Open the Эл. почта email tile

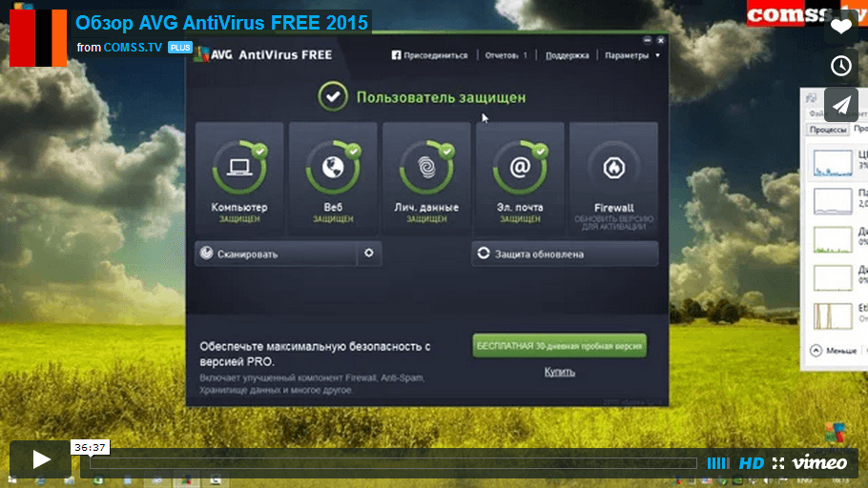click(520, 179)
